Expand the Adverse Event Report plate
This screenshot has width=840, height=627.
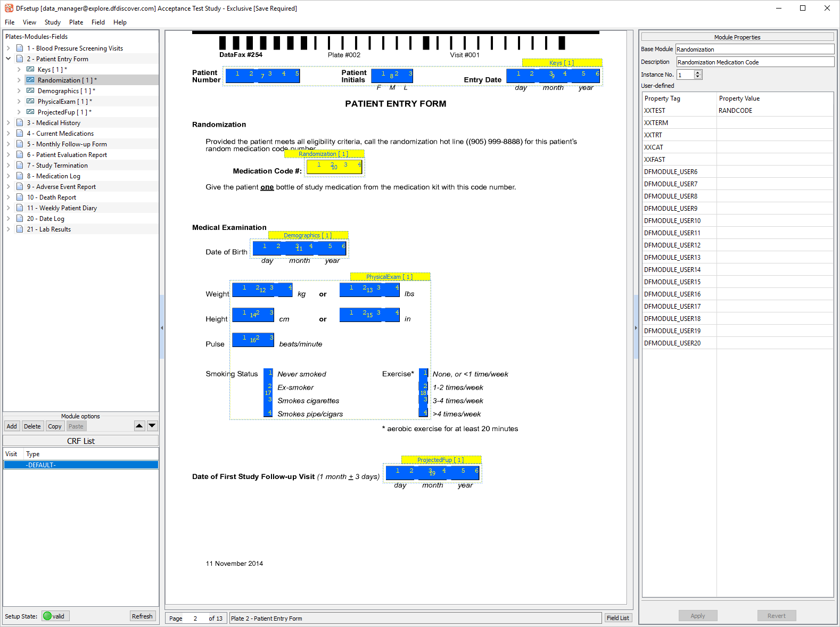9,187
